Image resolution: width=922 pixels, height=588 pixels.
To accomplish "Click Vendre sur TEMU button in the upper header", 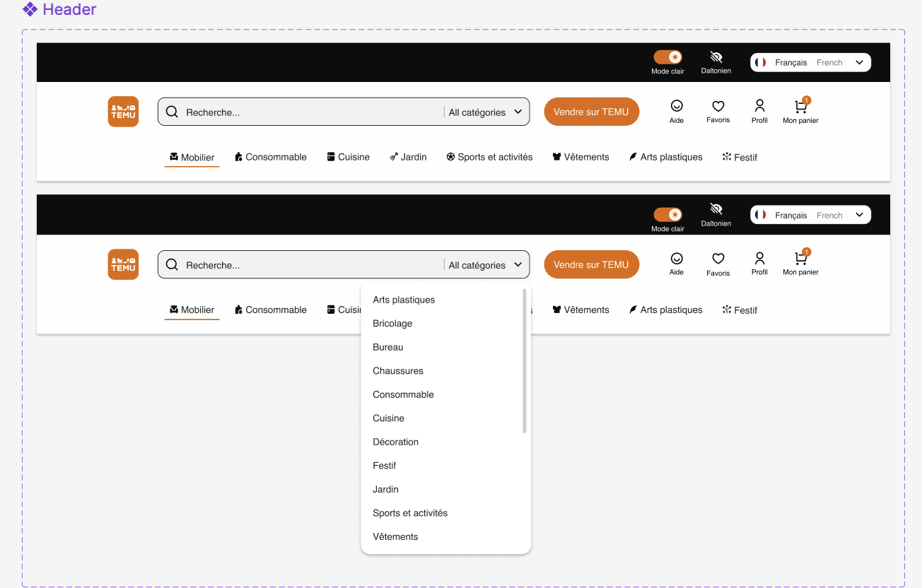I will (591, 112).
